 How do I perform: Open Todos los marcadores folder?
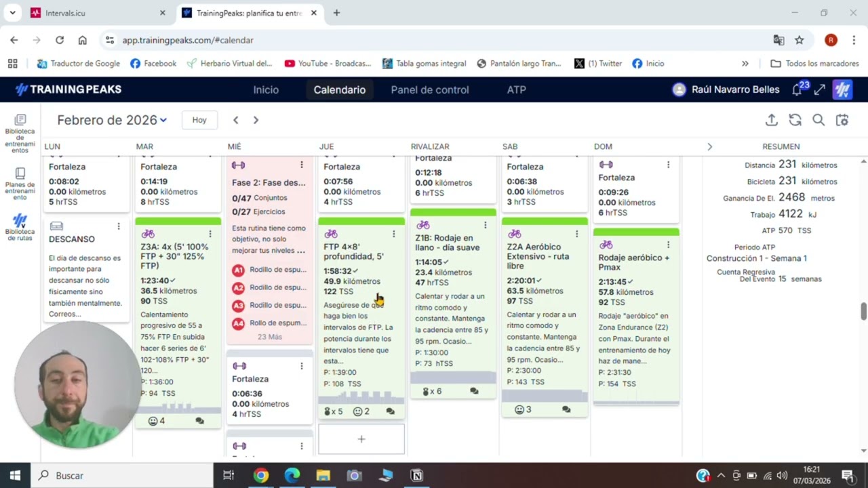point(815,64)
